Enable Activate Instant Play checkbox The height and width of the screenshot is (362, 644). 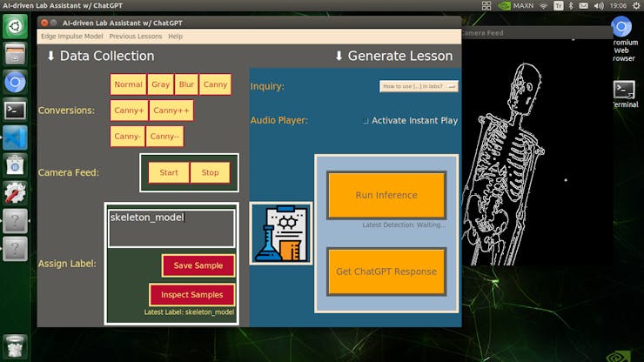(366, 121)
